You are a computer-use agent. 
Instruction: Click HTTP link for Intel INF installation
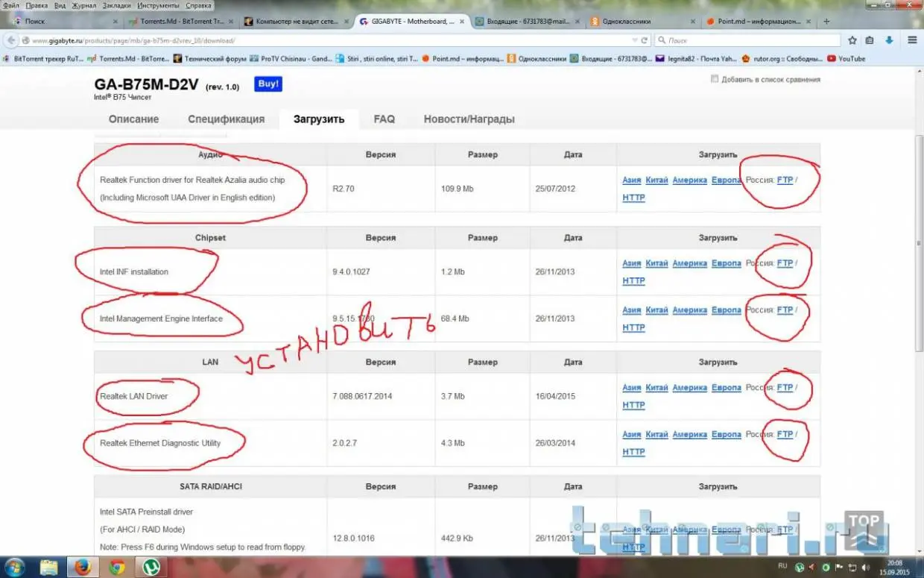633,281
